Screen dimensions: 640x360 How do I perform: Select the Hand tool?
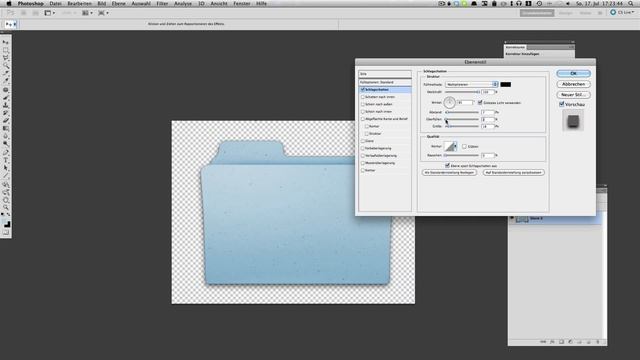coord(6,200)
